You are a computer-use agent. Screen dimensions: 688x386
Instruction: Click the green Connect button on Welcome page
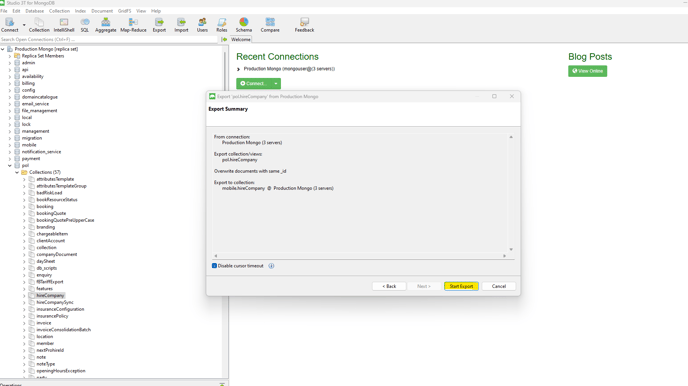(254, 83)
